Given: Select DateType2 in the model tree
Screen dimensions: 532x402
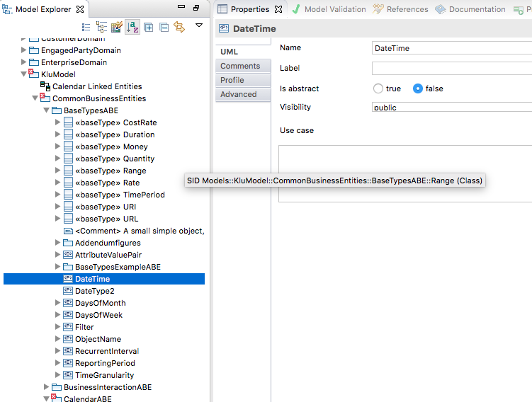Looking at the screenshot, I should [94, 291].
